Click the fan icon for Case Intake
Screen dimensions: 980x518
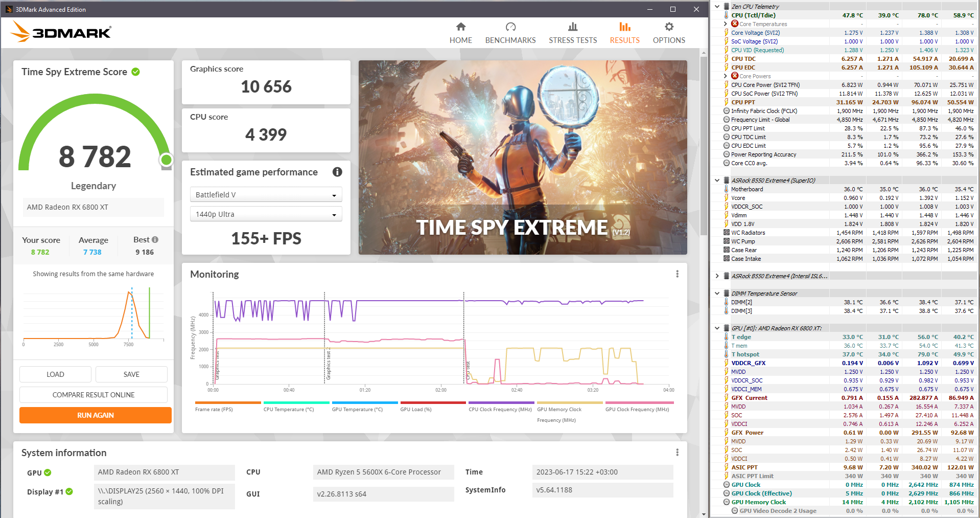coord(727,259)
